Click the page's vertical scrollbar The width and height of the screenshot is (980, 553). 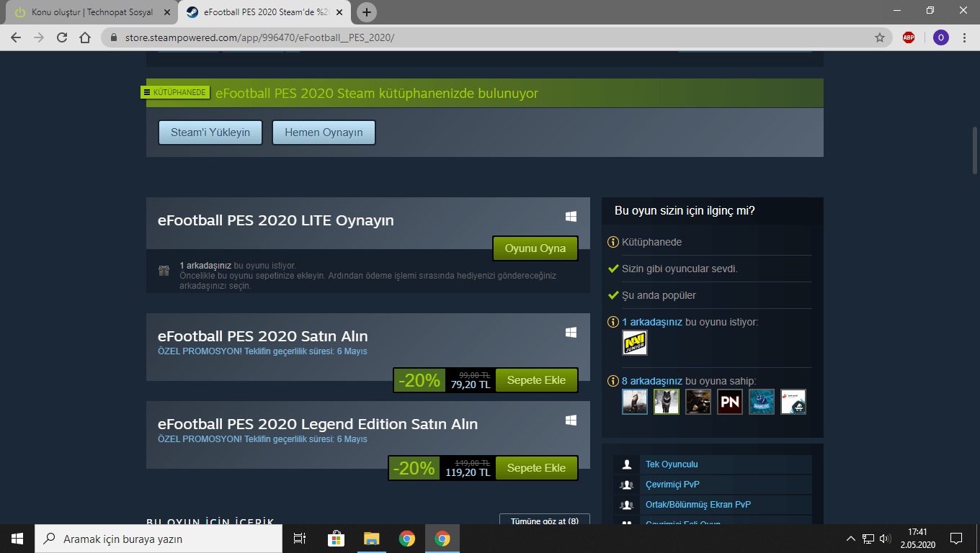coord(975,150)
